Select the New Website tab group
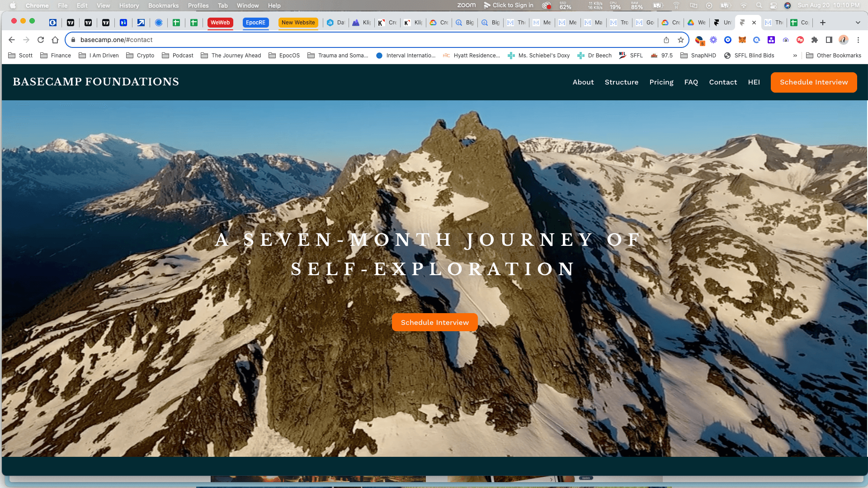This screenshot has height=488, width=868. pyautogui.click(x=298, y=23)
